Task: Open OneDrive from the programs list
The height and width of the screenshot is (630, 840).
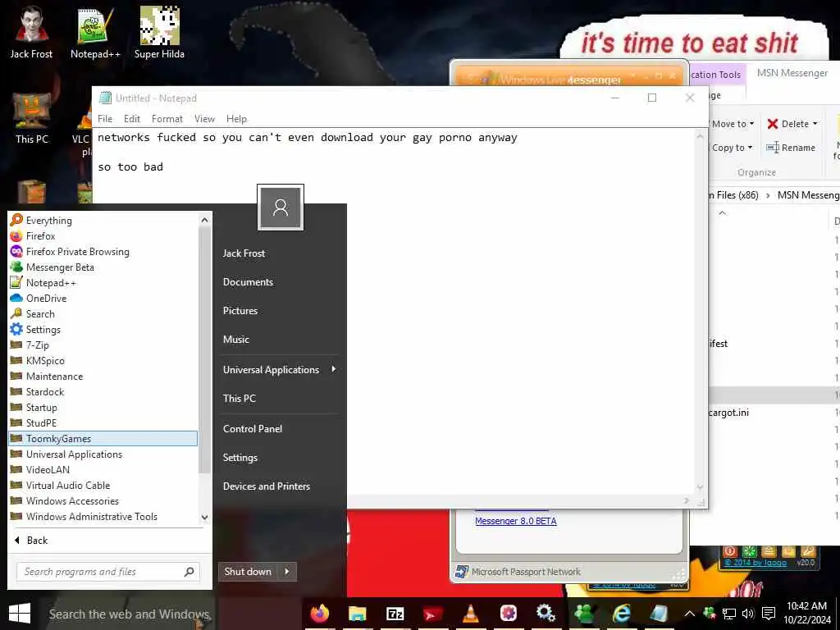Action: coord(103,298)
